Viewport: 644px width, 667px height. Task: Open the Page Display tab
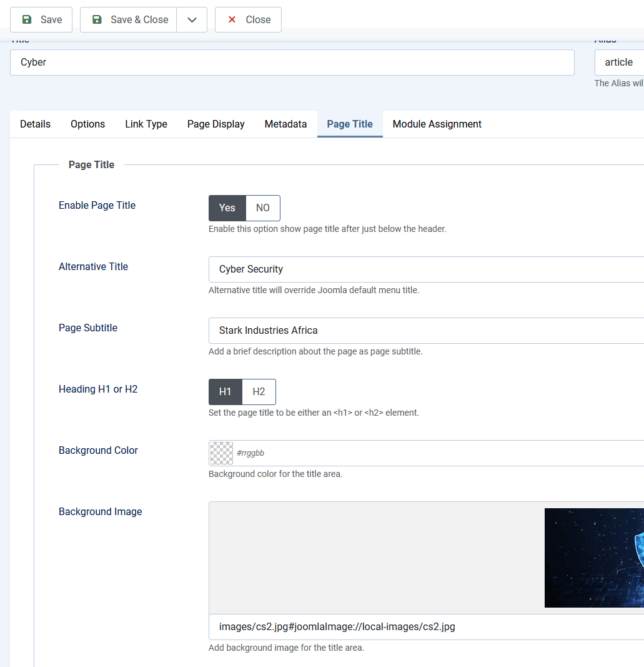tap(215, 124)
